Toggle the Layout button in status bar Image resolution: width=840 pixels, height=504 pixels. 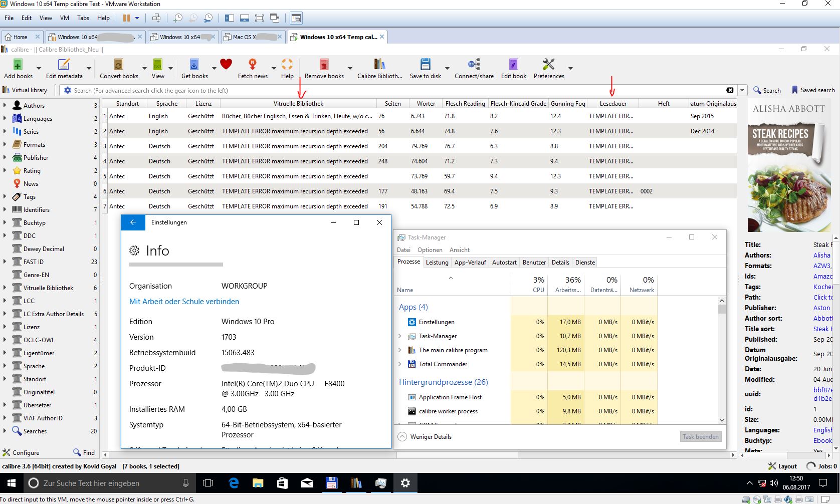[782, 466]
